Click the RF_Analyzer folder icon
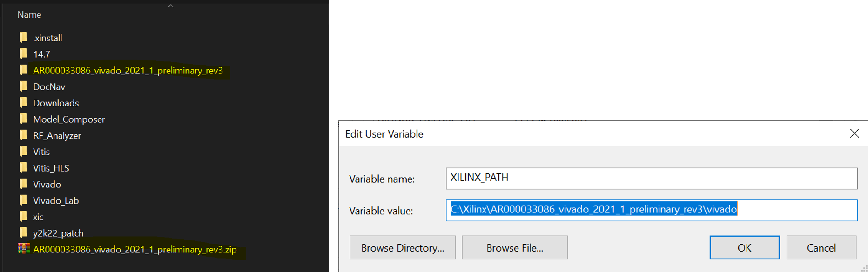Screen dimensions: 868x272 pyautogui.click(x=23, y=135)
